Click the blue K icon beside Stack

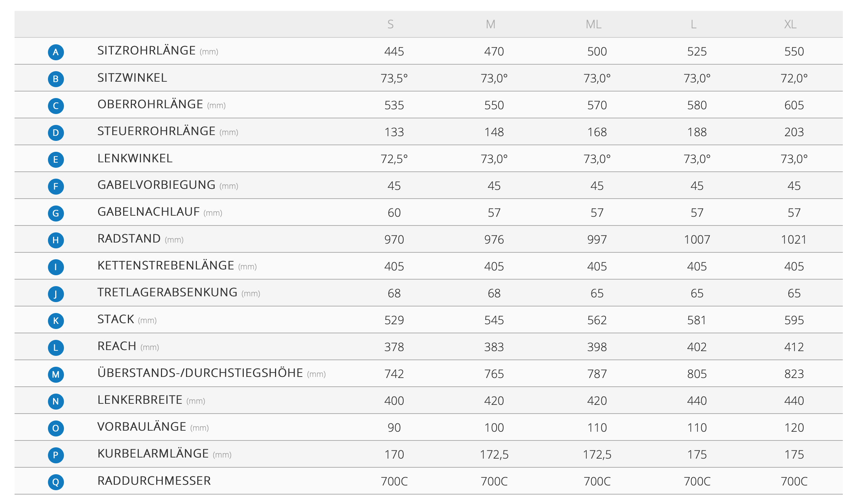click(x=56, y=321)
